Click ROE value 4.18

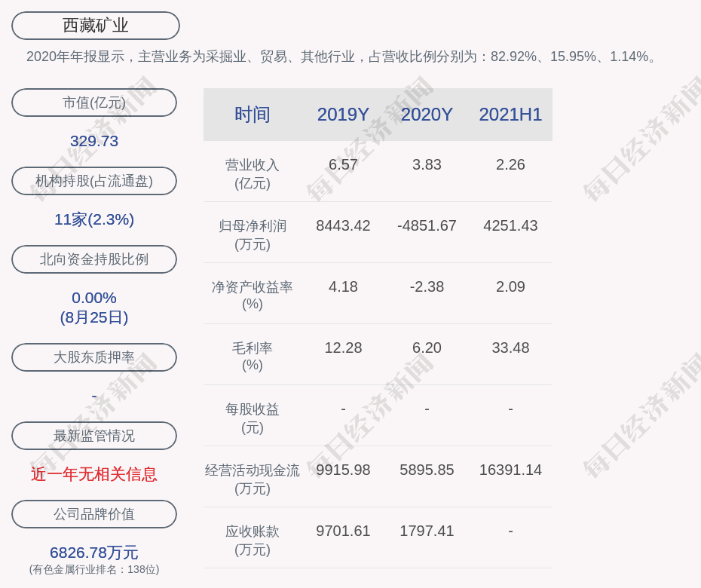343,286
